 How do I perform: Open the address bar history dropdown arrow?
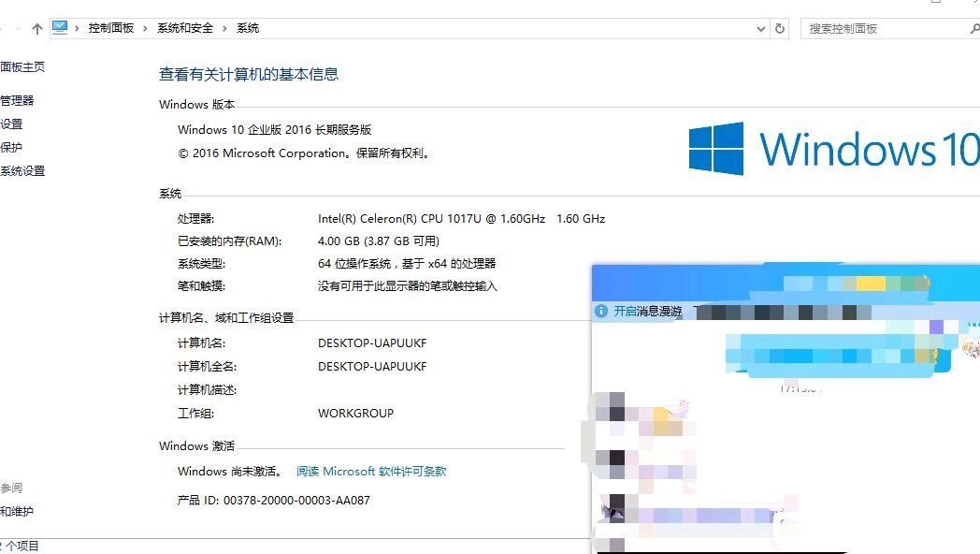pos(760,29)
